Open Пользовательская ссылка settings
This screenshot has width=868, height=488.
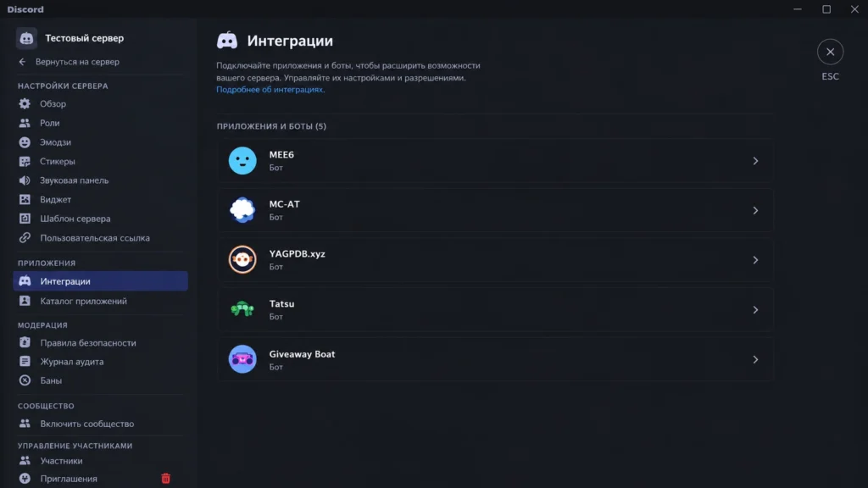coord(100,238)
